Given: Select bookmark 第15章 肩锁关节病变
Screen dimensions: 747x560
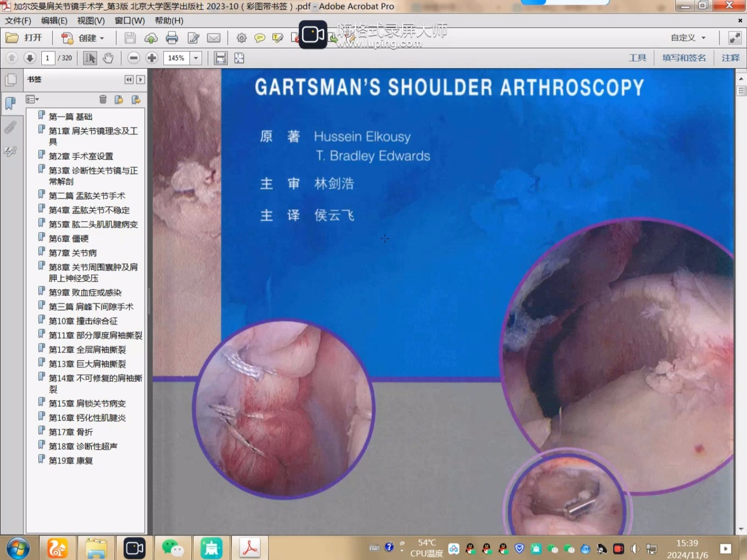Looking at the screenshot, I should (88, 404).
